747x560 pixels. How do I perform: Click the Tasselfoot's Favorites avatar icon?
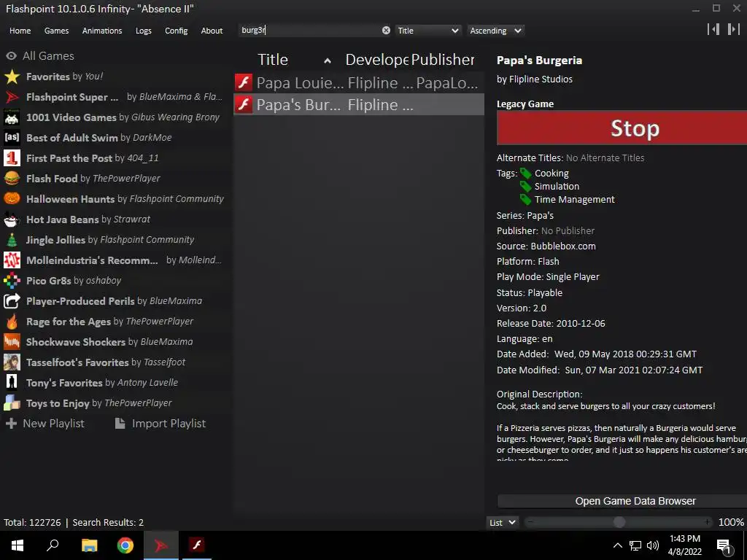(x=12, y=362)
